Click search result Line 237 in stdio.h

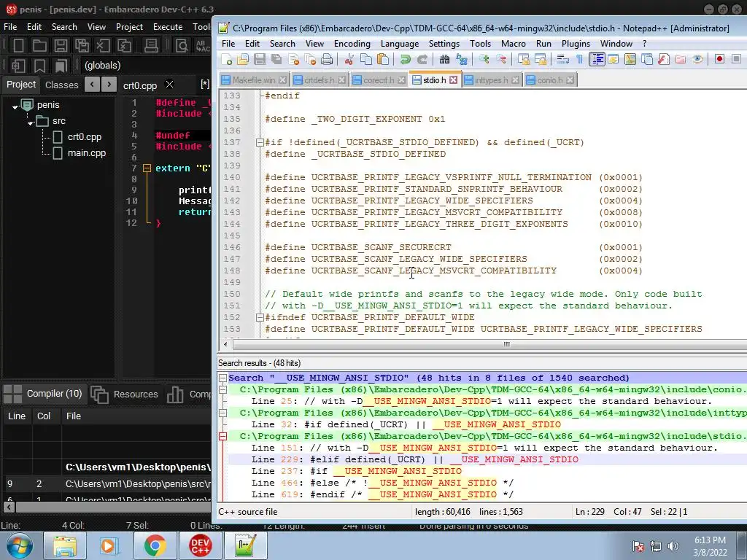(357, 471)
